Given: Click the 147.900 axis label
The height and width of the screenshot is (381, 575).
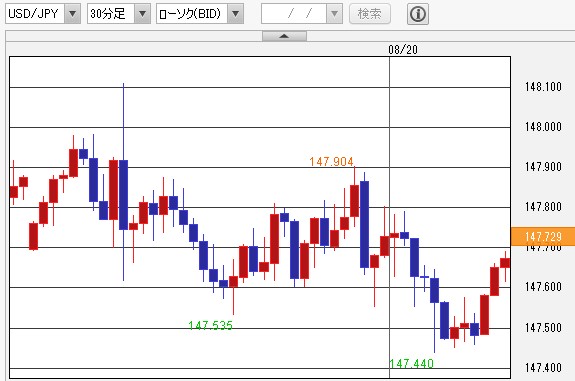Looking at the screenshot, I should tap(543, 167).
